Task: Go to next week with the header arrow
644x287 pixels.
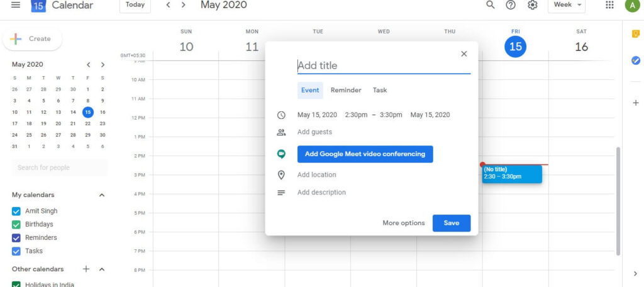Action: pos(183,5)
